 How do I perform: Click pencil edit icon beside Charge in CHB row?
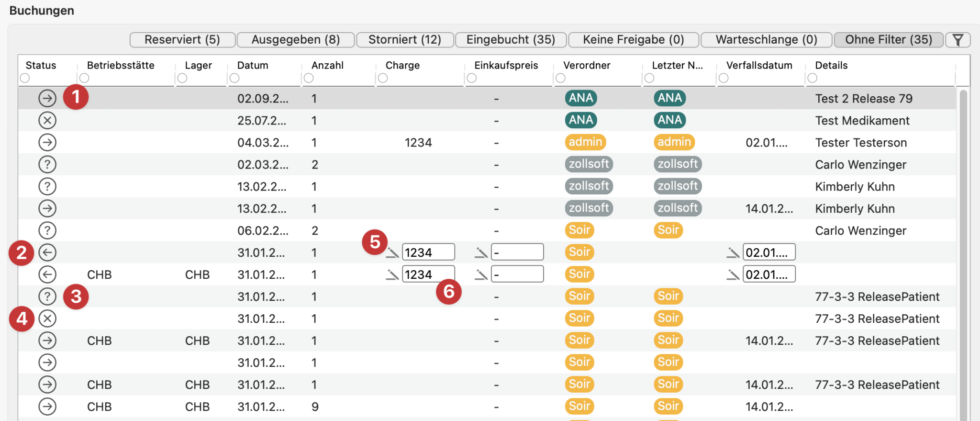click(x=392, y=275)
